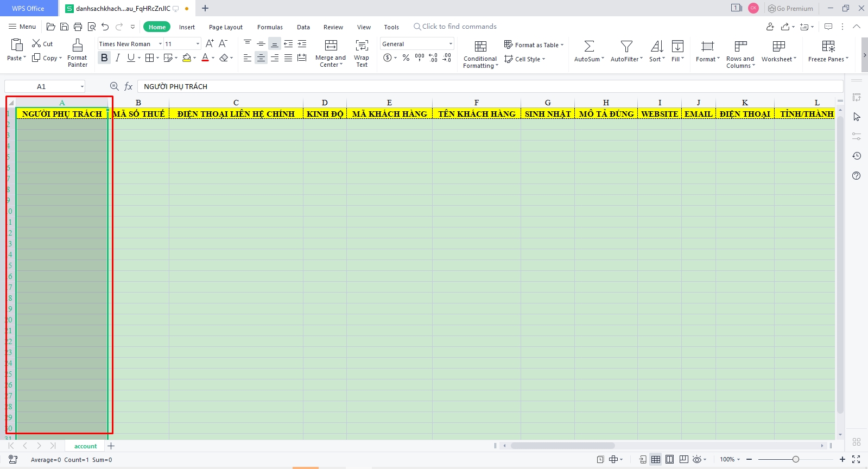This screenshot has width=868, height=469.
Task: Click the formula bar input field
Action: coord(489,86)
